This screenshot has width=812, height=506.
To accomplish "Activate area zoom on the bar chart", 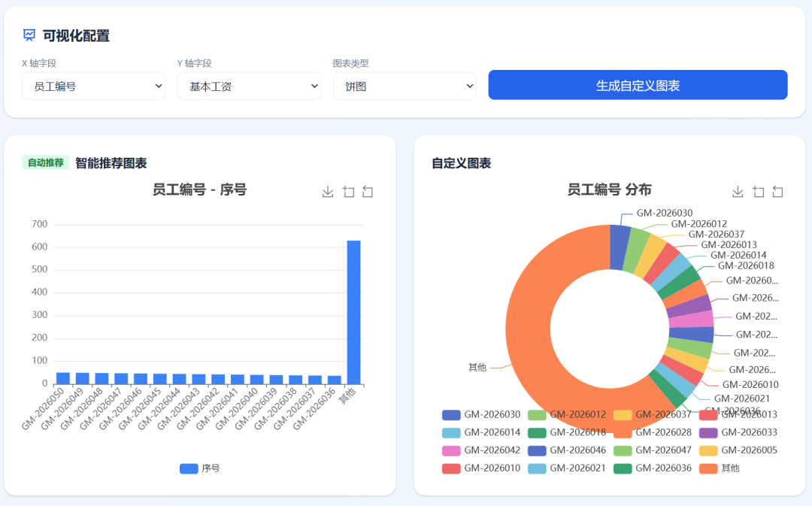I will coord(349,192).
